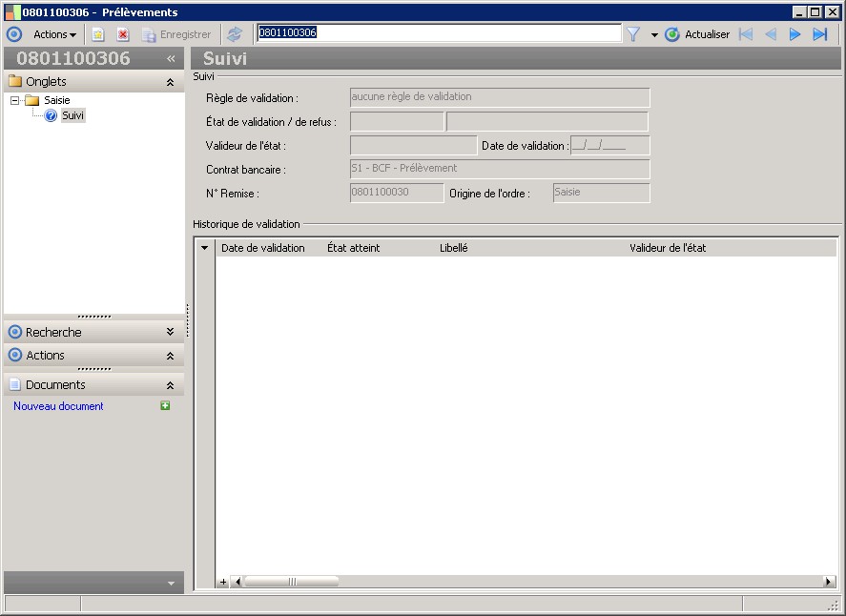846x616 pixels.
Task: Click the application icon in title bar
Action: (12, 11)
